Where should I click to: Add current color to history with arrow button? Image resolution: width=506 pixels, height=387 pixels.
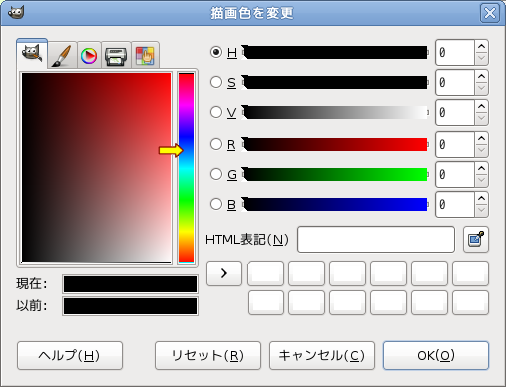coord(224,273)
